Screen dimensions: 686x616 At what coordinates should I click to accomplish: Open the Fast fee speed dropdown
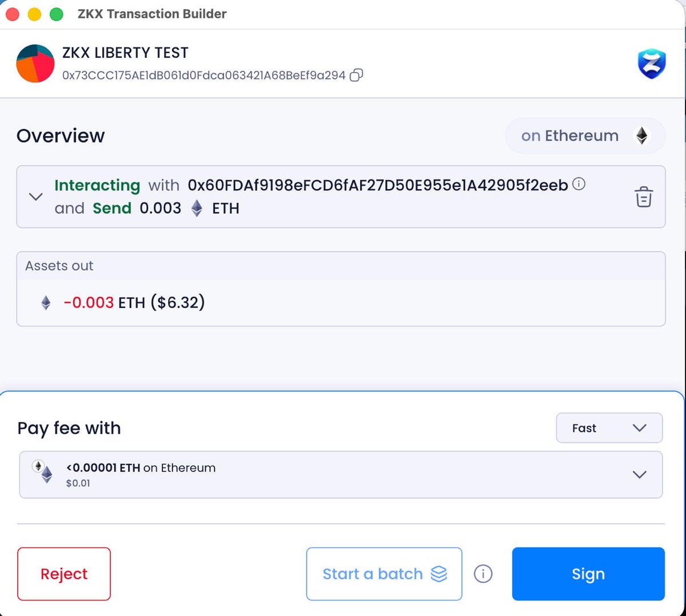coord(609,428)
